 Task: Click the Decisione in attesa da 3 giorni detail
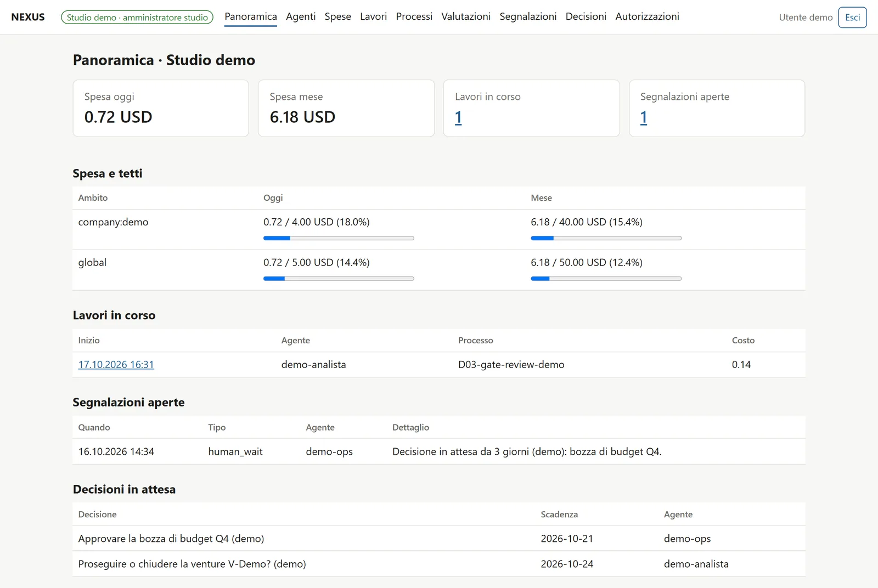click(x=527, y=452)
